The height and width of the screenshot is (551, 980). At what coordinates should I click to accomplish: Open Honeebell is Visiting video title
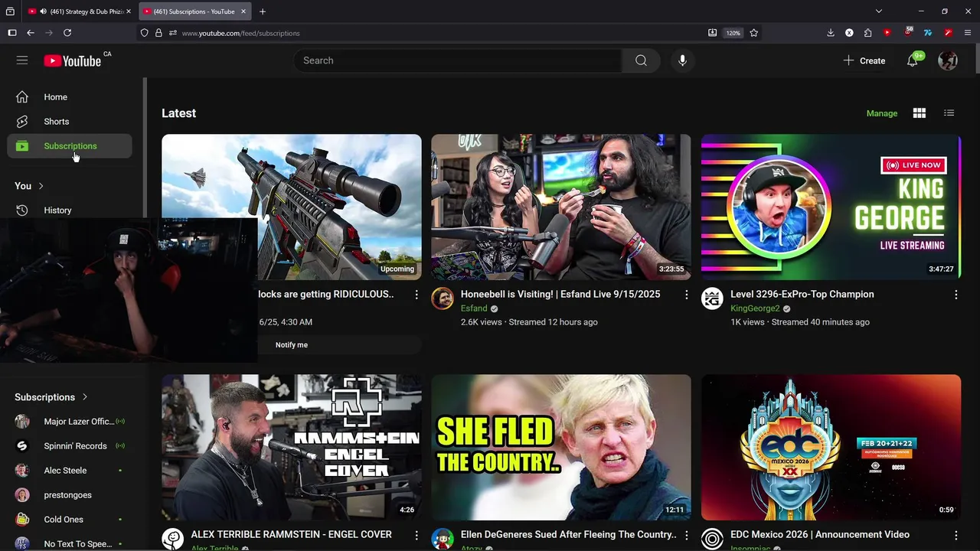click(560, 295)
